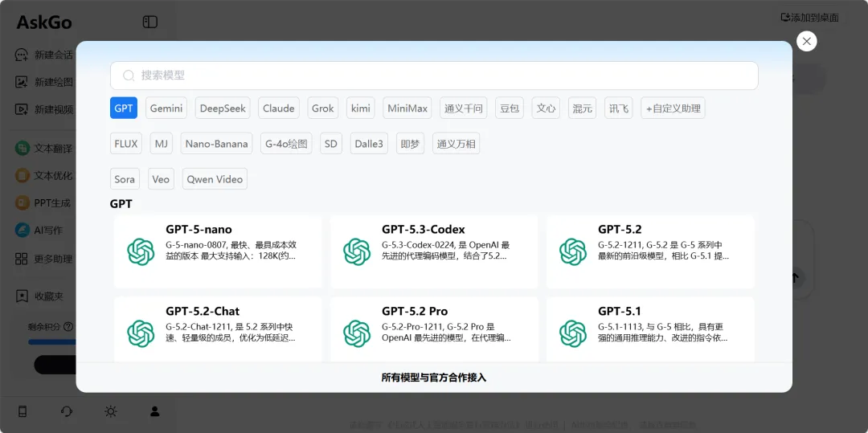Select the Gemini model filter

coord(166,108)
